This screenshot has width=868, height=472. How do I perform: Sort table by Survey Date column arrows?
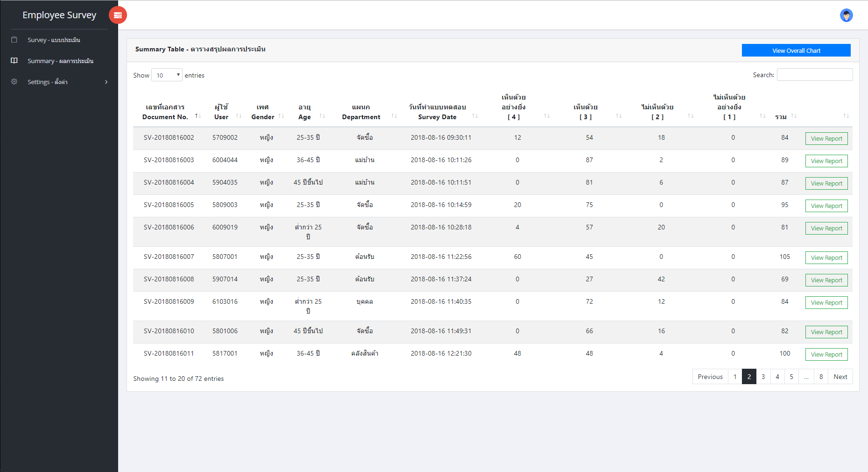tap(475, 116)
